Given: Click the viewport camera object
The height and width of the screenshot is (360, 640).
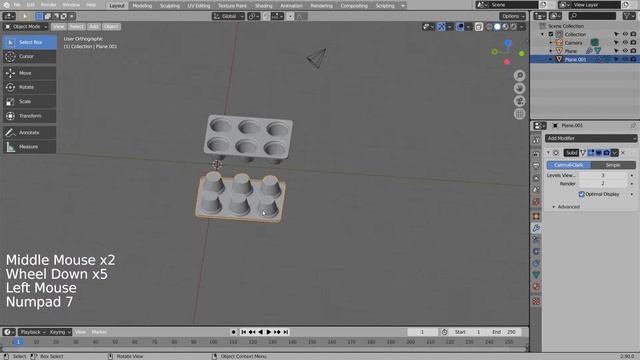Looking at the screenshot, I should coord(317,58).
